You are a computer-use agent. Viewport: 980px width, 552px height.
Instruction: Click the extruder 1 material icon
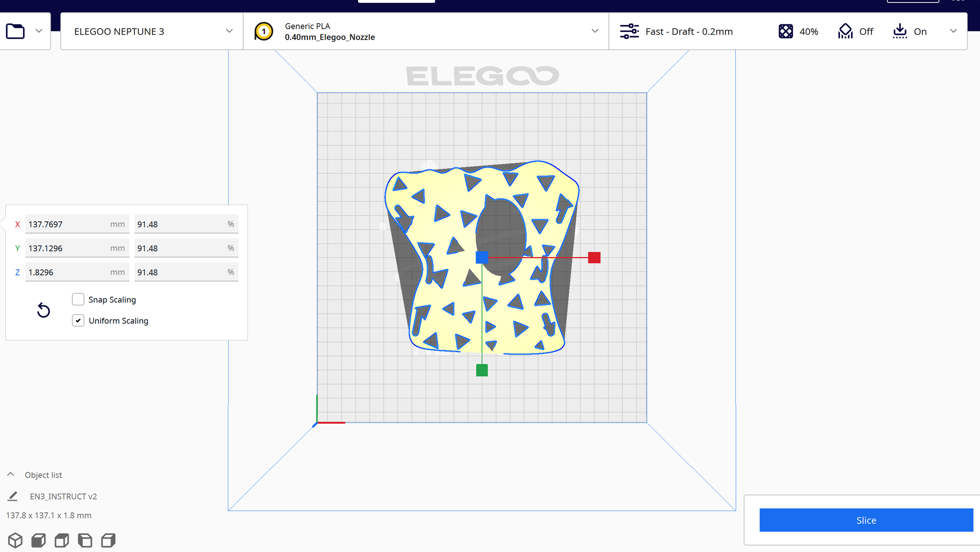pyautogui.click(x=264, y=31)
